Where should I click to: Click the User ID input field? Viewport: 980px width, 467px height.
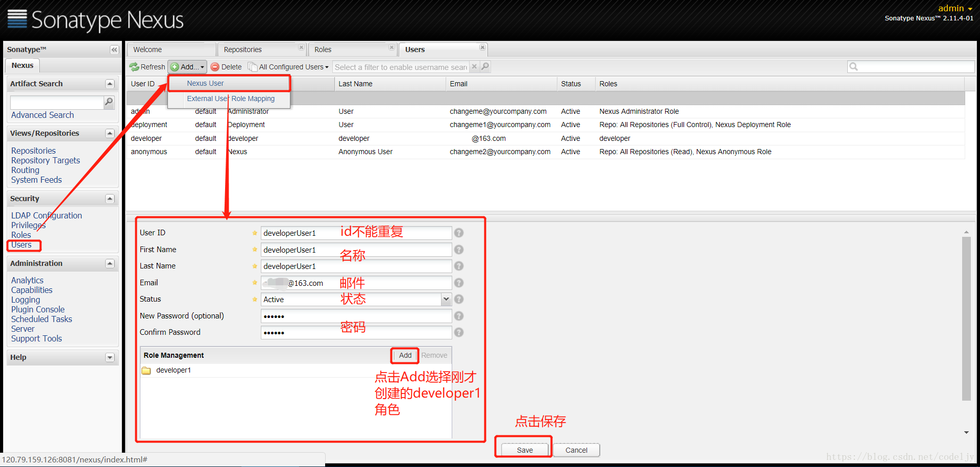click(356, 233)
